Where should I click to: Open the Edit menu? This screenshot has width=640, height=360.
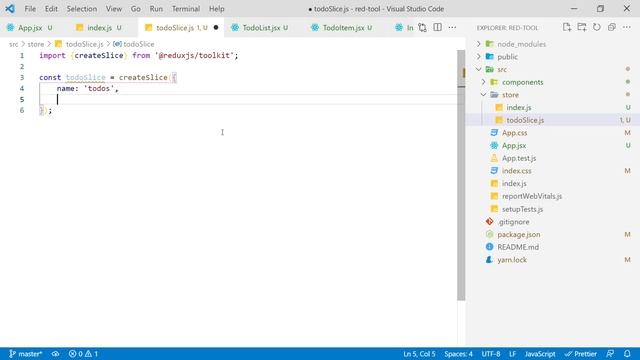pos(51,9)
